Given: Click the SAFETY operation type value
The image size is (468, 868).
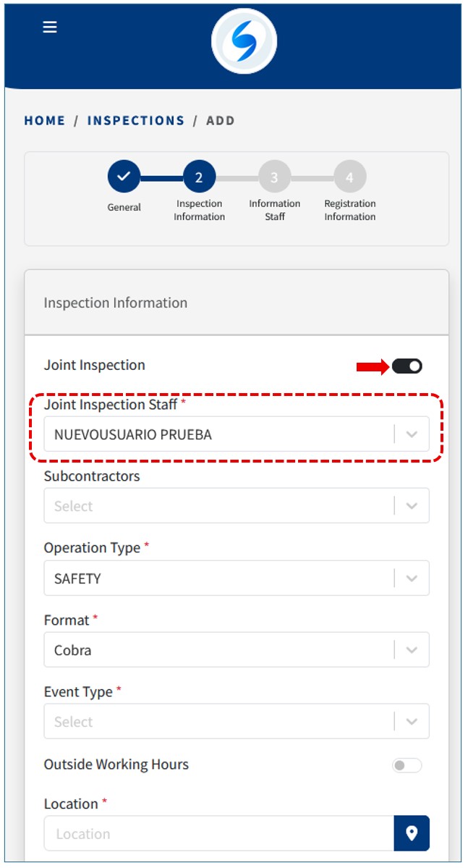Looking at the screenshot, I should pyautogui.click(x=77, y=579).
